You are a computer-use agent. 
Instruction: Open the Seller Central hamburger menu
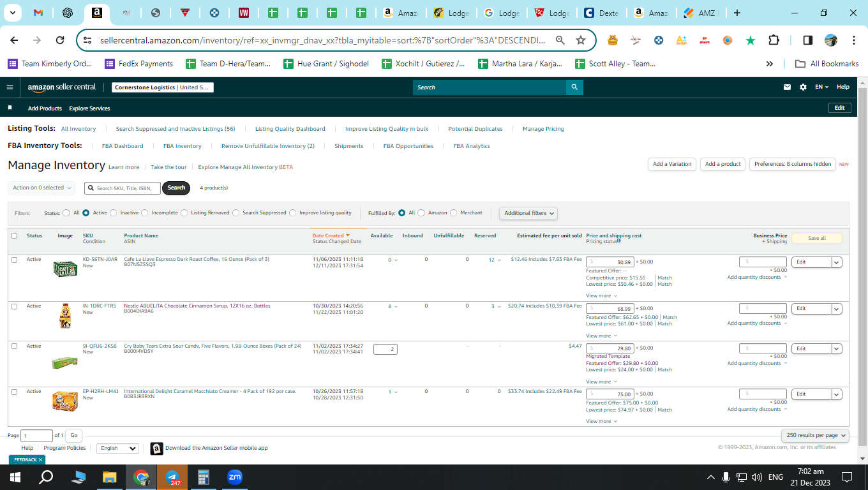[x=10, y=87]
